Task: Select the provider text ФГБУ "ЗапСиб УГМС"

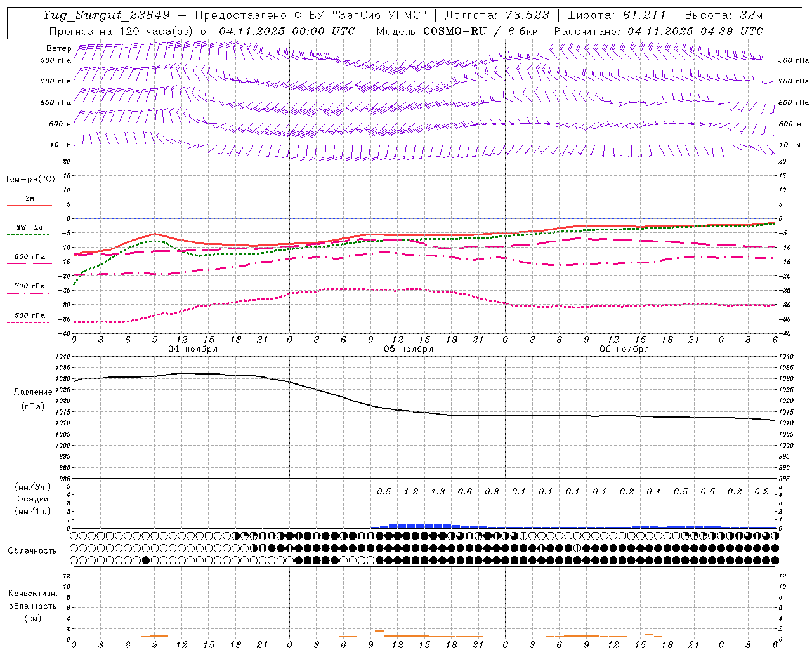Action: click(361, 15)
